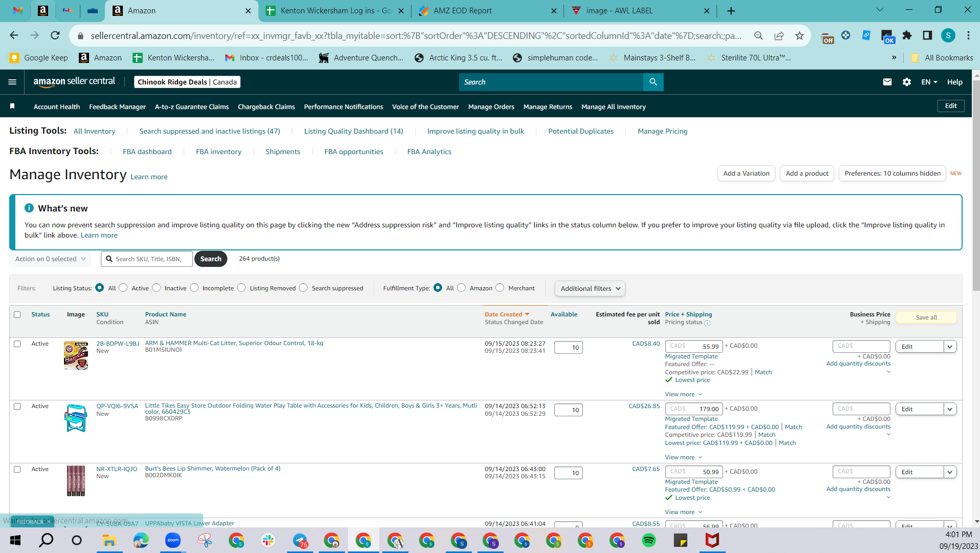Viewport: 980px width, 553px height.
Task: Sort by the Date Created column header
Action: tap(507, 314)
